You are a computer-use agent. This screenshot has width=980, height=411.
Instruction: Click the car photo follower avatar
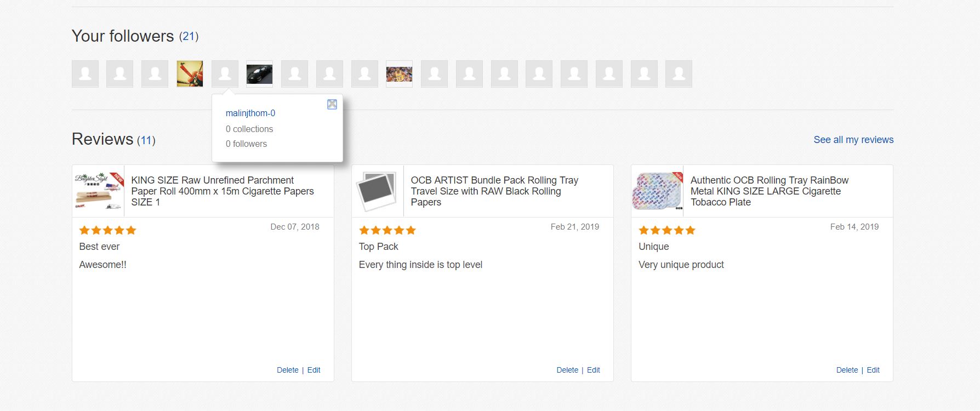pos(259,74)
